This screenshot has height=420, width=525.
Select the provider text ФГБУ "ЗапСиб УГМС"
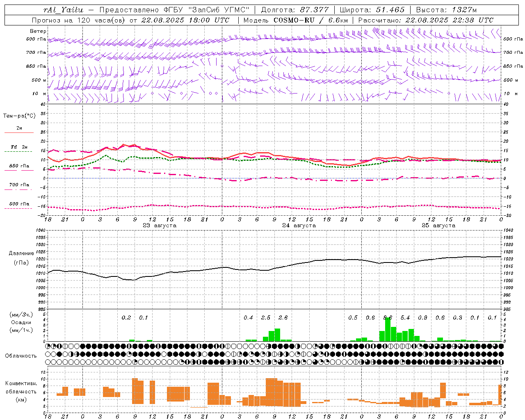pyautogui.click(x=206, y=10)
